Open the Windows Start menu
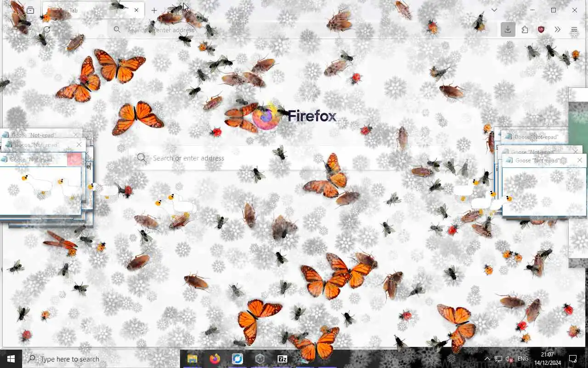The height and width of the screenshot is (368, 588). pyautogui.click(x=11, y=359)
